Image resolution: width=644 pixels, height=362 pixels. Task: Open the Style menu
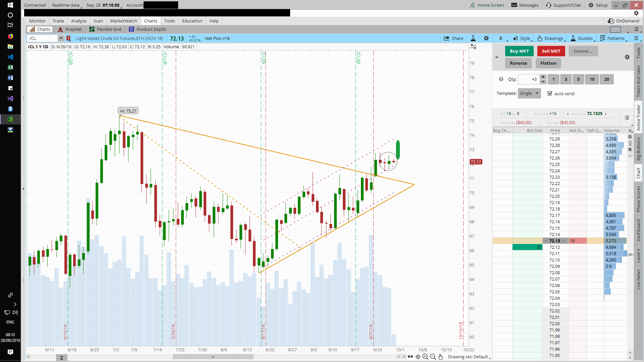pos(523,38)
